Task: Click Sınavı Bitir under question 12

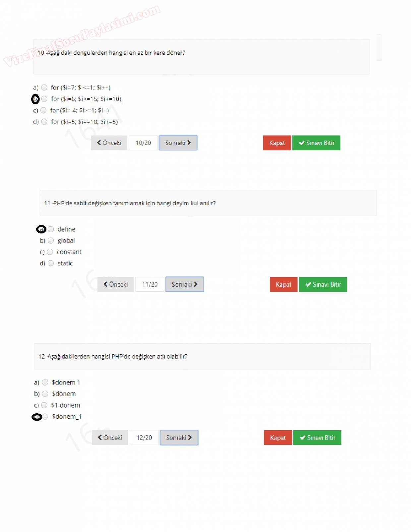Action: pyautogui.click(x=317, y=438)
